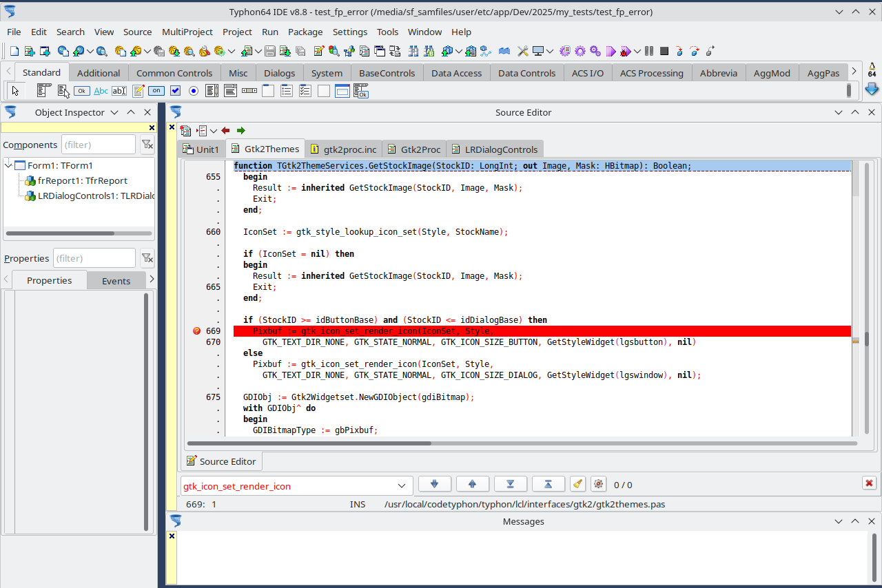Click the broom clear-search icon
Screen dimensions: 882x588
(578, 484)
